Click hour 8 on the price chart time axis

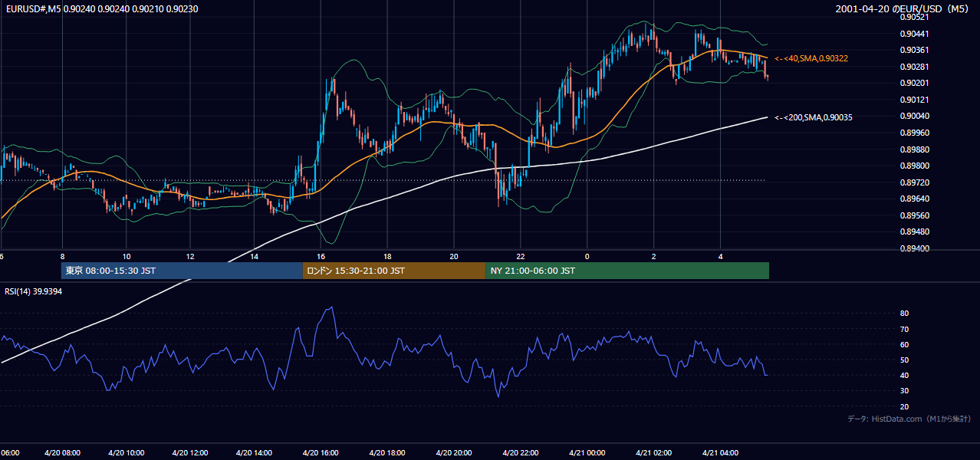[x=62, y=256]
